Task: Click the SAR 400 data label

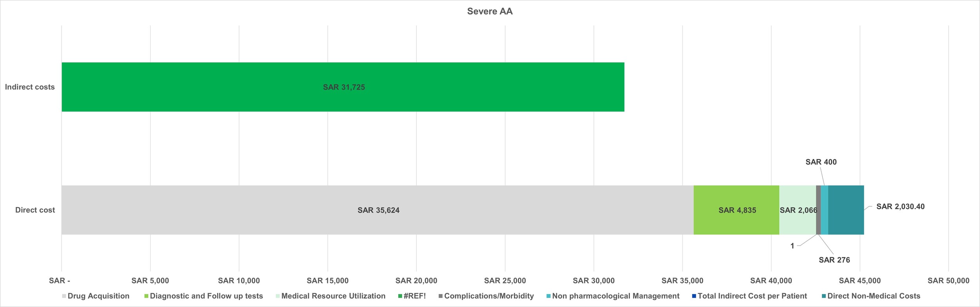Action: coord(821,162)
